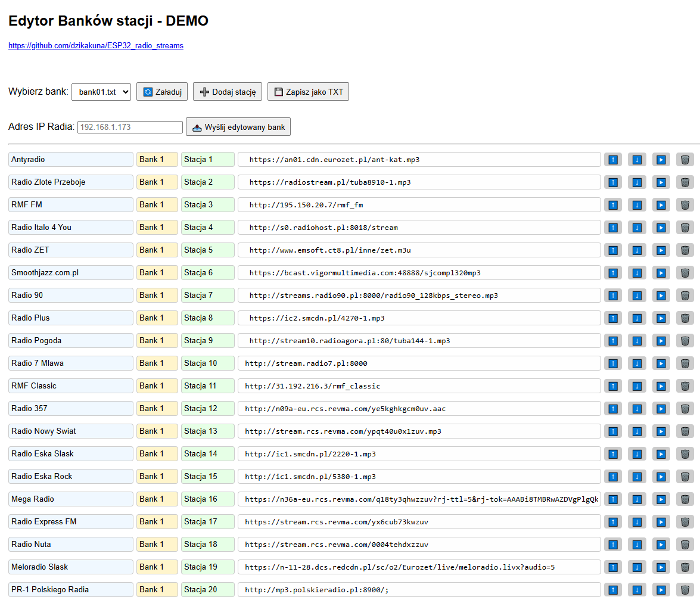Edit Radio Eska Slask stream URL field
The height and width of the screenshot is (600, 700).
click(419, 453)
